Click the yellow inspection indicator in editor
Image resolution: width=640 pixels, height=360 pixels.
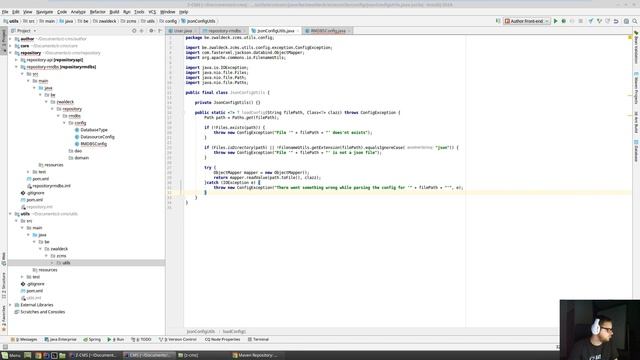click(x=630, y=38)
